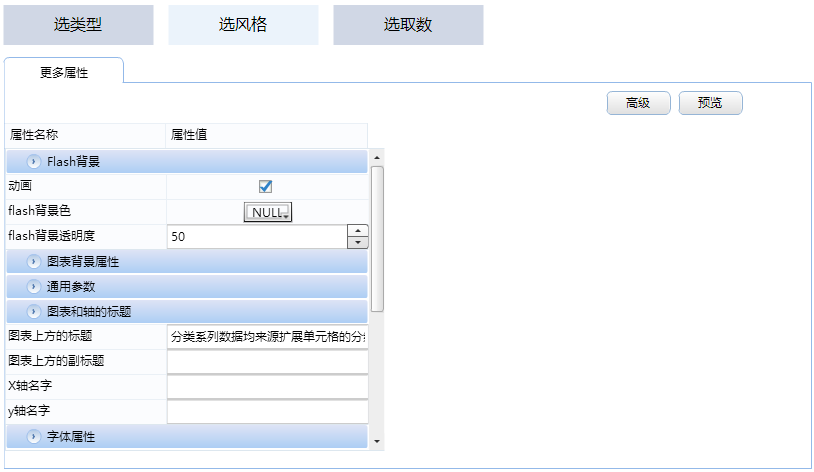Select the y轴名字 property label
This screenshot has height=472, width=814.
coord(29,411)
